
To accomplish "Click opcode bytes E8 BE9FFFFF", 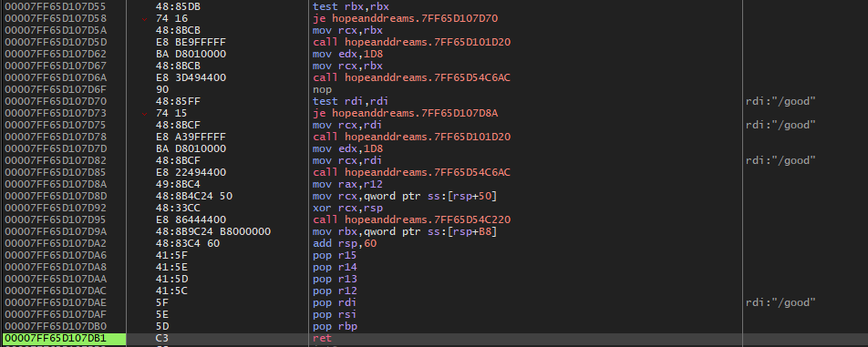I will [x=191, y=43].
